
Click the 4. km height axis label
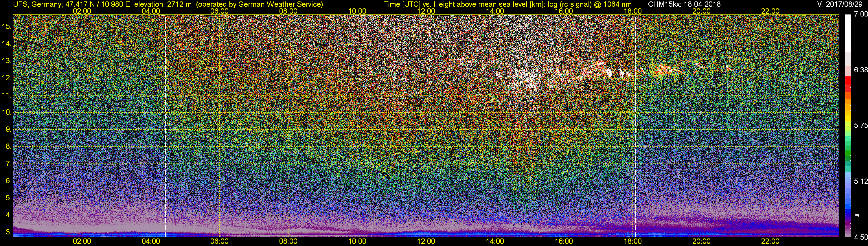point(8,215)
